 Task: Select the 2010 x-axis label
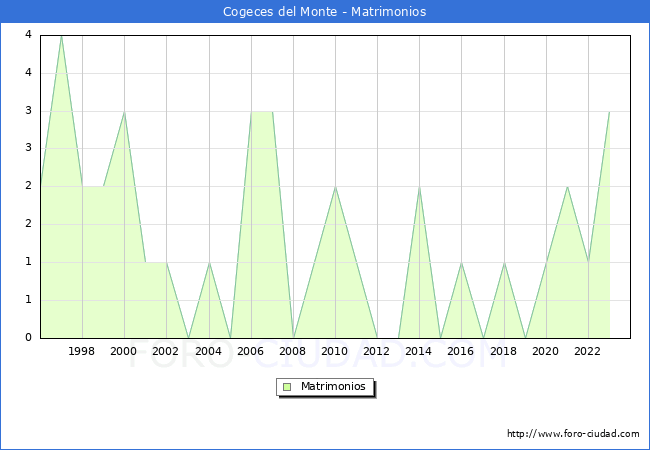[x=335, y=351]
